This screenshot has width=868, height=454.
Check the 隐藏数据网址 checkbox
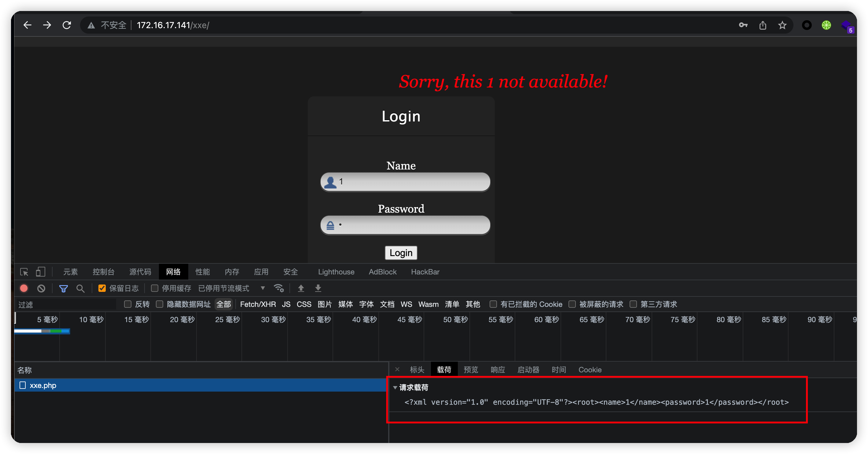pyautogui.click(x=160, y=304)
